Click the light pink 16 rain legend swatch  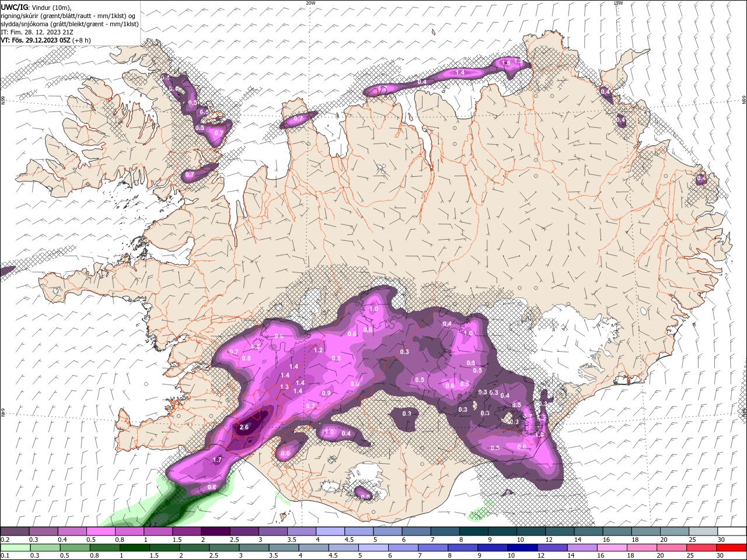coord(612,548)
